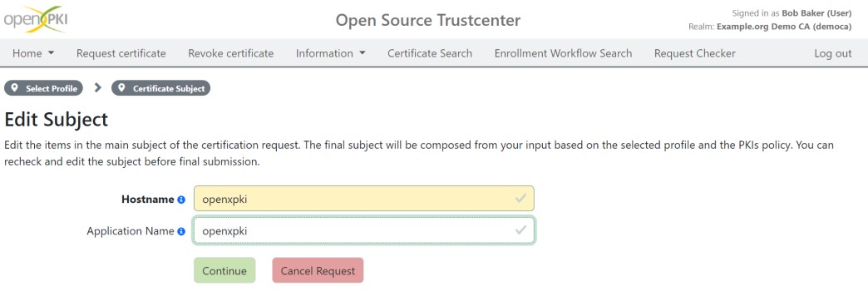Open the Request Checker page
The width and height of the screenshot is (868, 301).
tap(695, 54)
